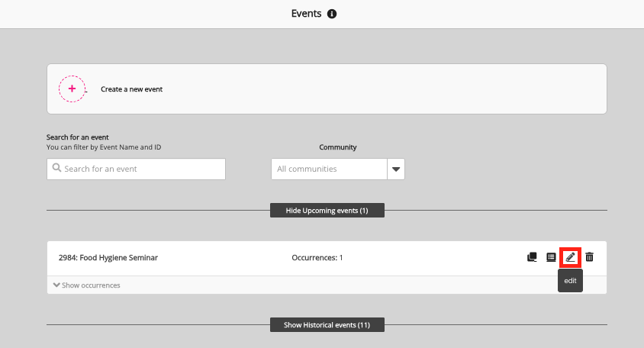Focus the Search for an event field

142,169
